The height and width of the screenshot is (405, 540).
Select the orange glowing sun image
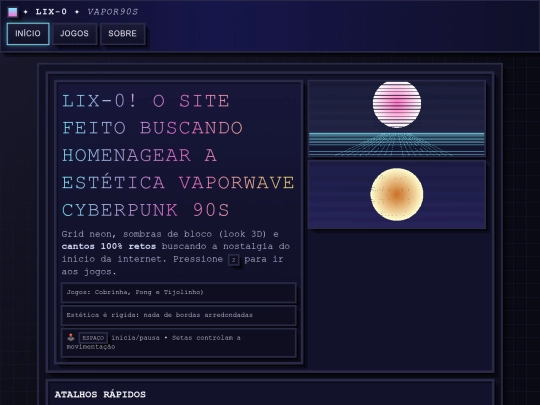(x=397, y=195)
